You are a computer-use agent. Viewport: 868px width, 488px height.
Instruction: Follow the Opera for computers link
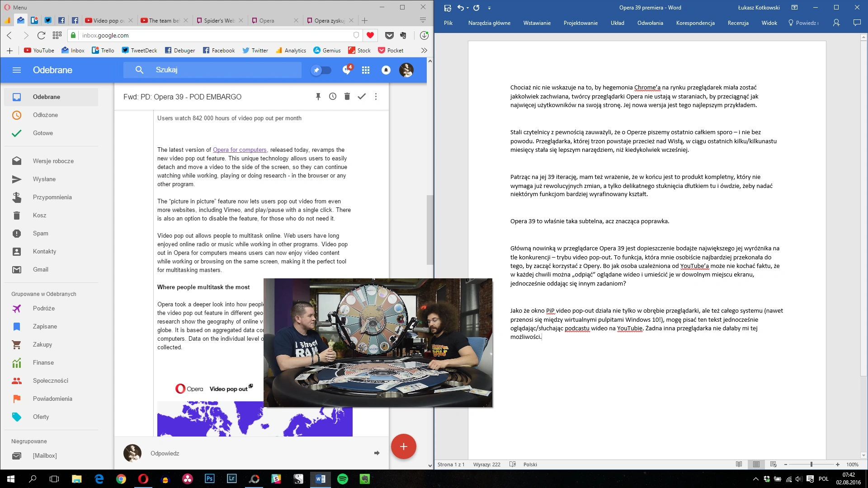240,150
